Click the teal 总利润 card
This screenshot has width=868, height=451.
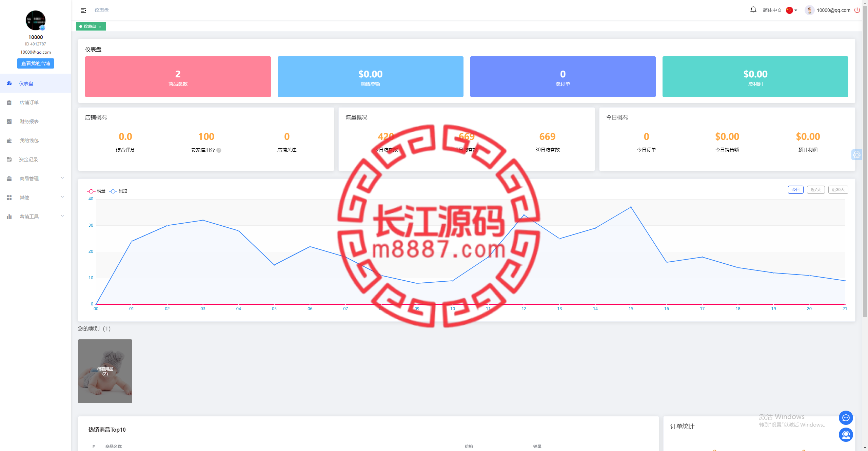(755, 77)
